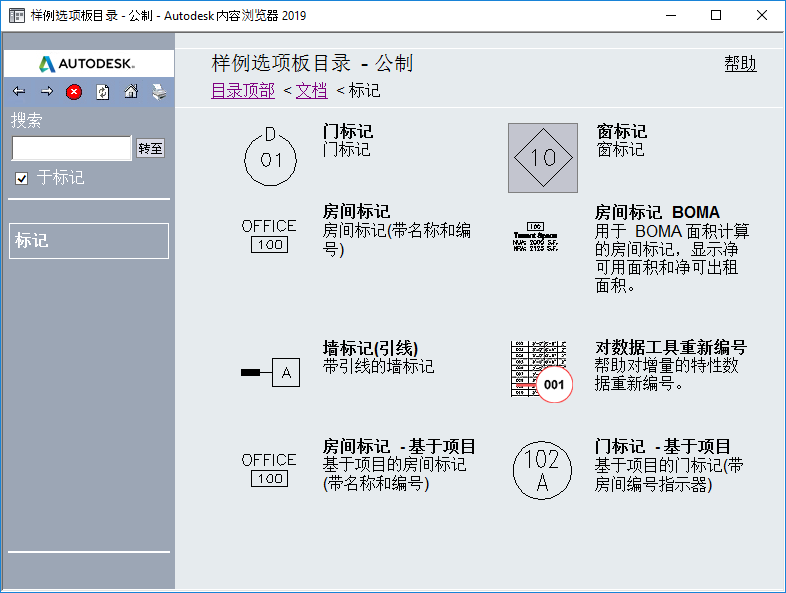Click the 样例选项板目录 - 公制 page heading
This screenshot has width=786, height=593.
point(312,64)
